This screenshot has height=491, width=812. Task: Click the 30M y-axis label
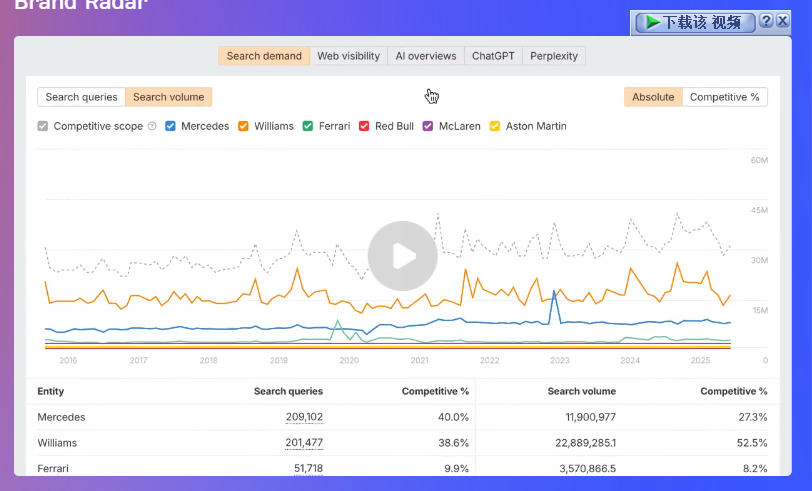pyautogui.click(x=759, y=261)
